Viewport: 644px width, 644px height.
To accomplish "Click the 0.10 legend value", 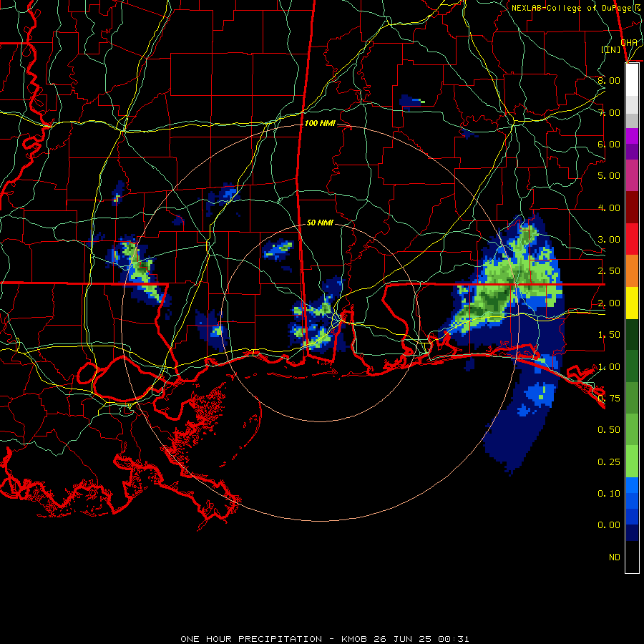I will coord(609,494).
